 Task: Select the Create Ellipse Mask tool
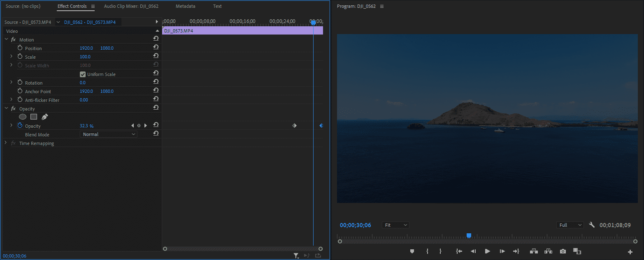point(23,117)
